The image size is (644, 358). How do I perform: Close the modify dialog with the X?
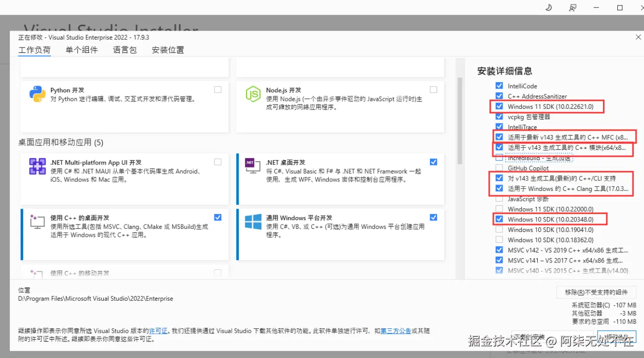[638, 37]
